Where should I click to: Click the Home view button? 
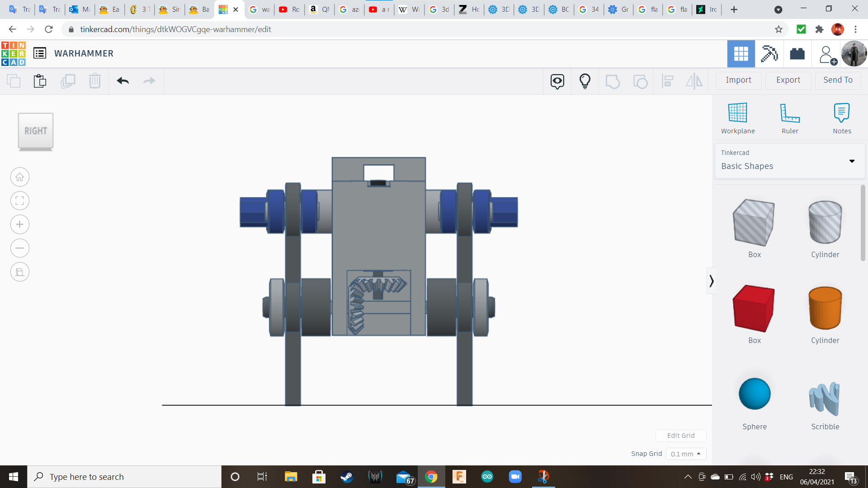[x=20, y=177]
